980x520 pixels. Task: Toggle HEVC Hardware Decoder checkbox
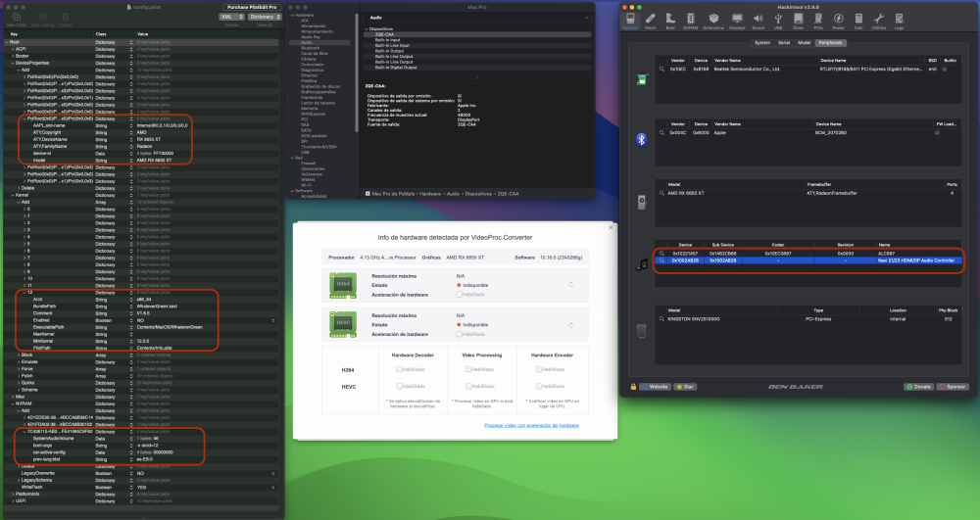[x=400, y=386]
